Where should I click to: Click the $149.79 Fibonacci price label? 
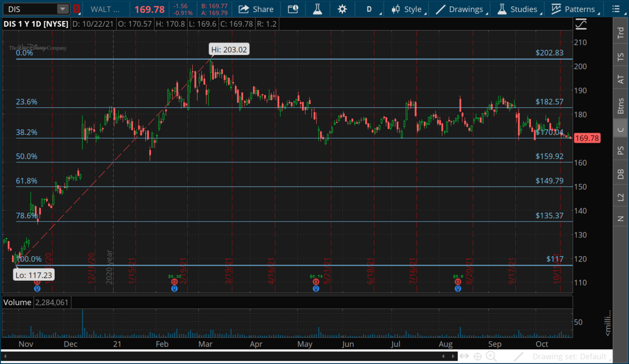(x=550, y=181)
